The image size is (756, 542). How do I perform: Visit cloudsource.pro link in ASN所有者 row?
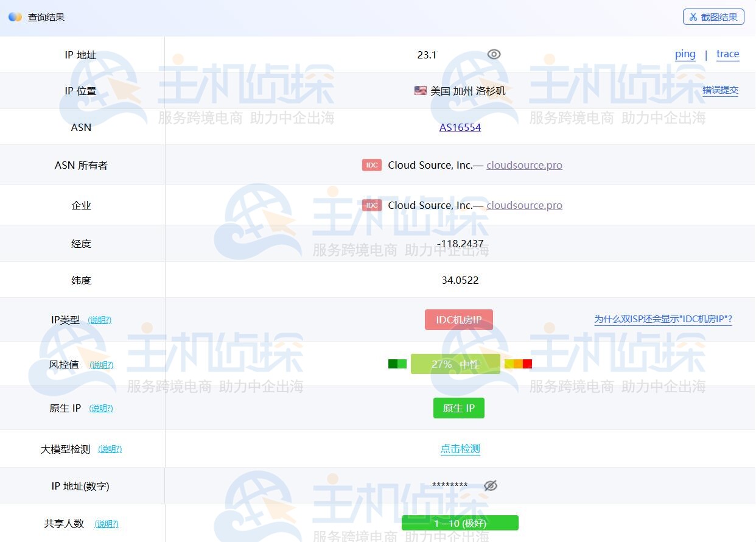pyautogui.click(x=524, y=164)
